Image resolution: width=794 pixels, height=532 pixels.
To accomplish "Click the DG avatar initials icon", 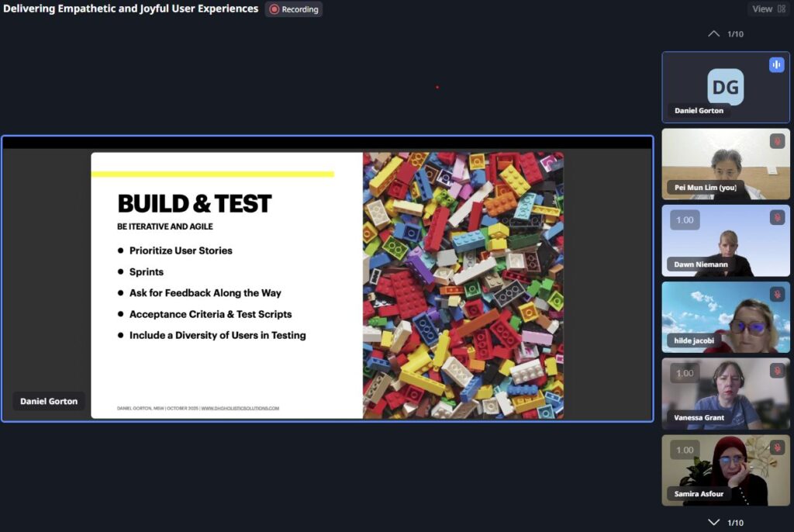I will coord(725,87).
